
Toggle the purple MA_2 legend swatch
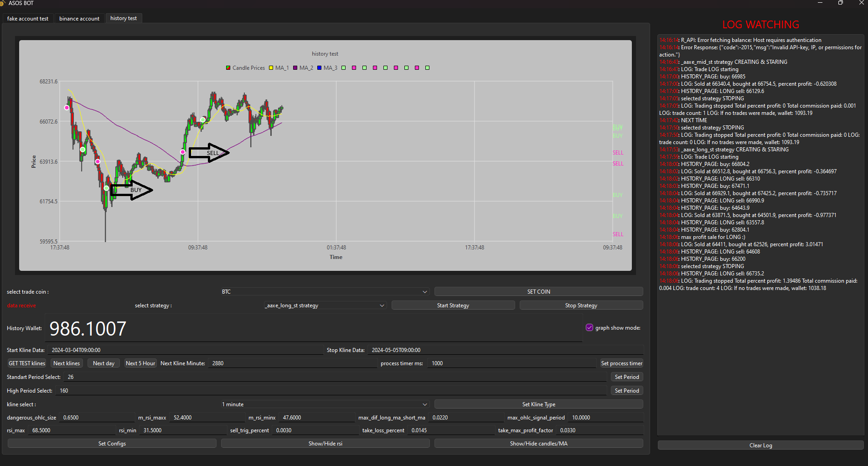tap(295, 68)
